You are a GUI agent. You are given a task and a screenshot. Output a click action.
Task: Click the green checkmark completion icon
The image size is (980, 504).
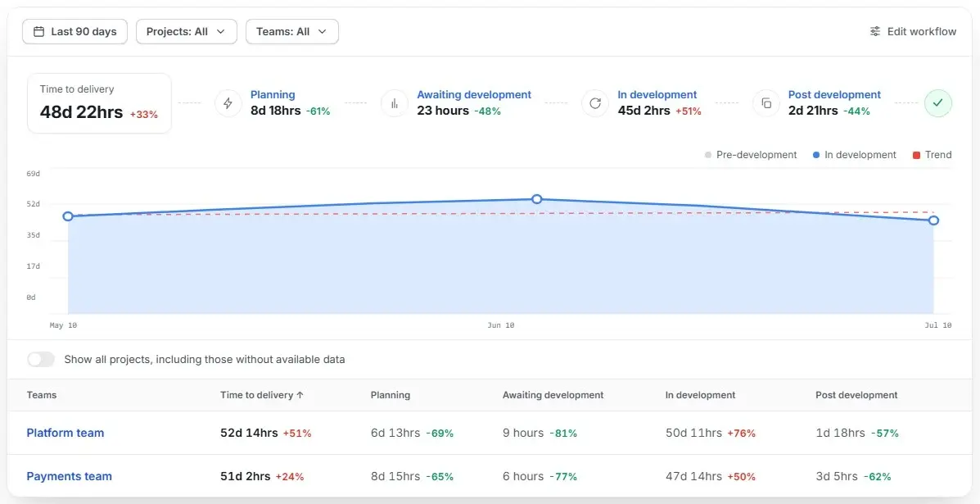(x=938, y=103)
